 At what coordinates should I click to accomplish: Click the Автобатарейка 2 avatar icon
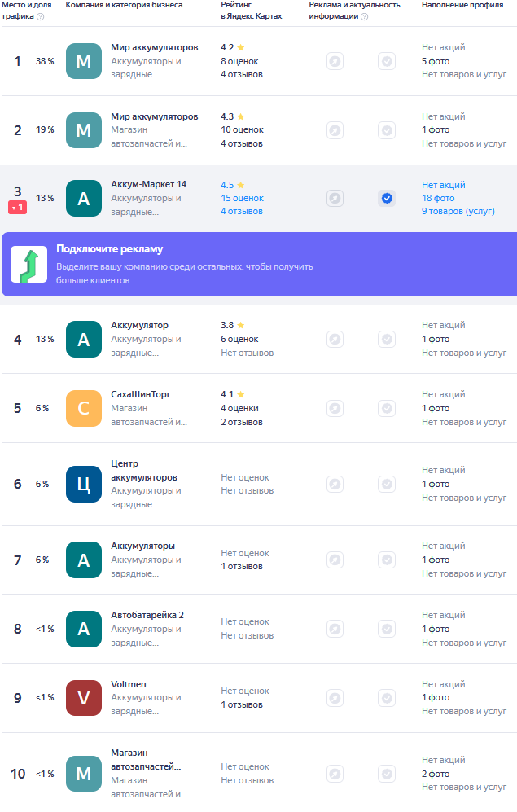[x=84, y=630]
